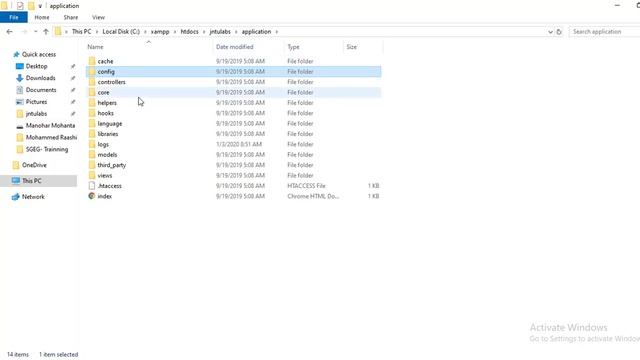The width and height of the screenshot is (640, 360).
Task: Switch to the Home ribbon tab
Action: point(42,17)
